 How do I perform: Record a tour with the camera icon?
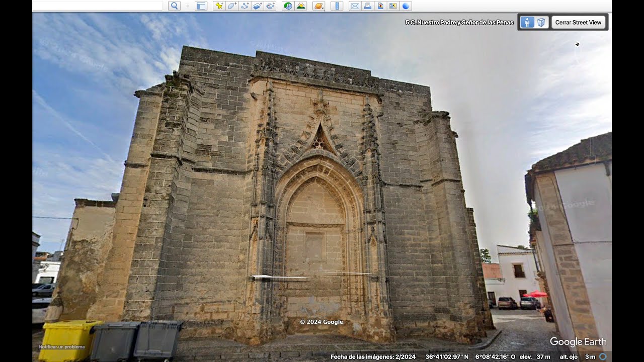tap(271, 6)
